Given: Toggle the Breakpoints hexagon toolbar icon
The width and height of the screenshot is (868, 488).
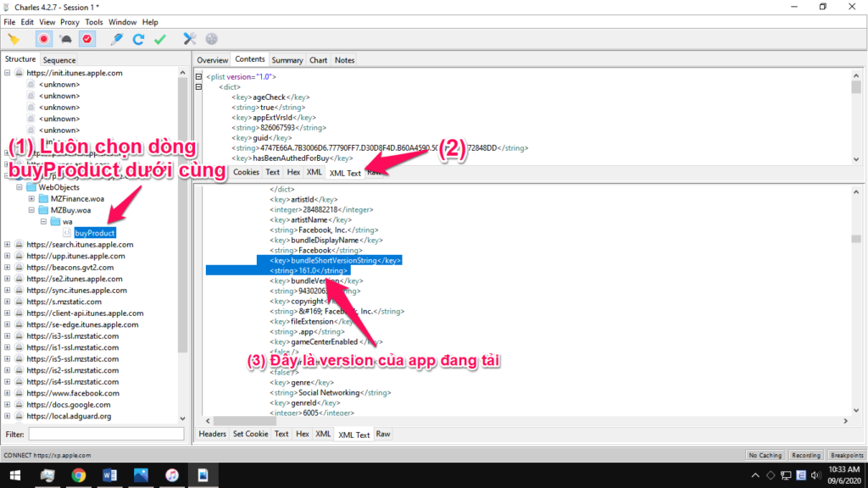Looking at the screenshot, I should pyautogui.click(x=87, y=39).
